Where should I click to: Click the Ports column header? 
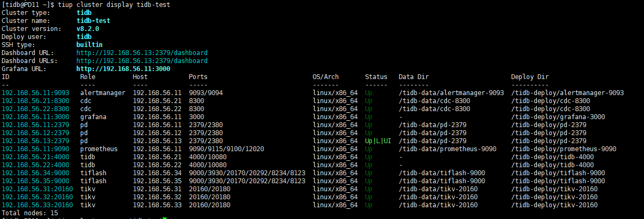pyautogui.click(x=198, y=77)
